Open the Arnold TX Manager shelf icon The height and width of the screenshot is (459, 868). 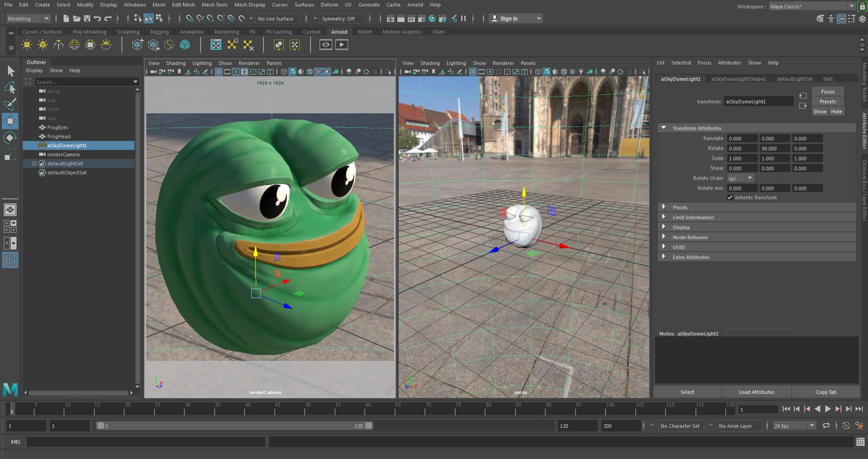216,45
